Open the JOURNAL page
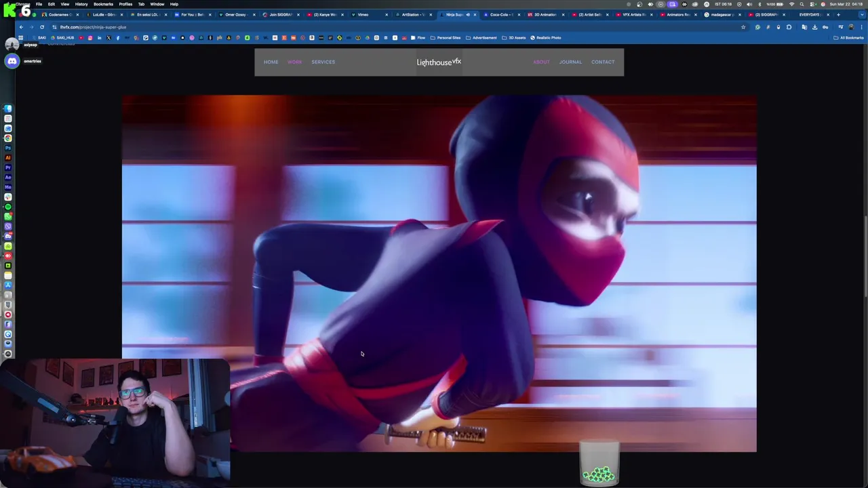 tap(570, 62)
